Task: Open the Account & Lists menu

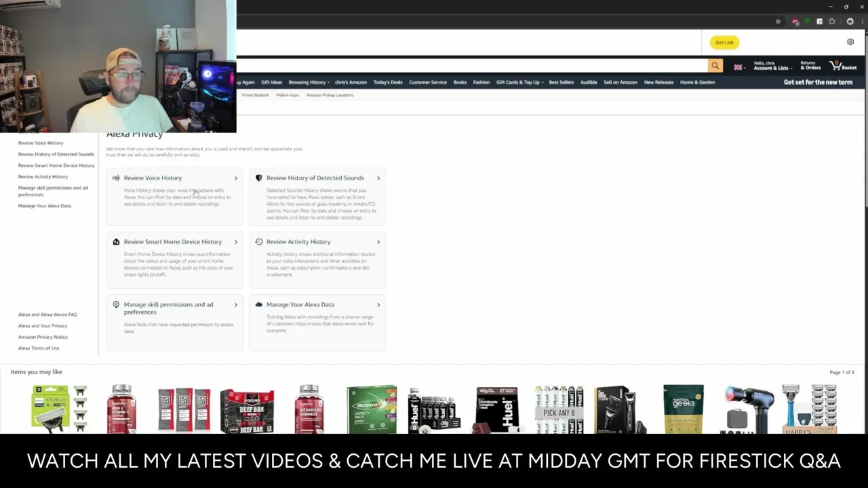Action: click(772, 66)
